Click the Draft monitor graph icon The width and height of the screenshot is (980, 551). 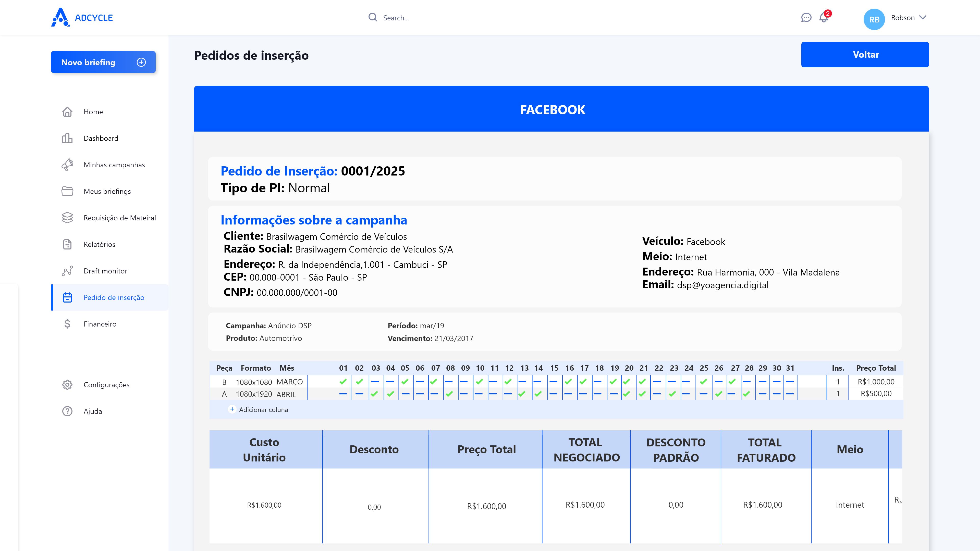(67, 271)
